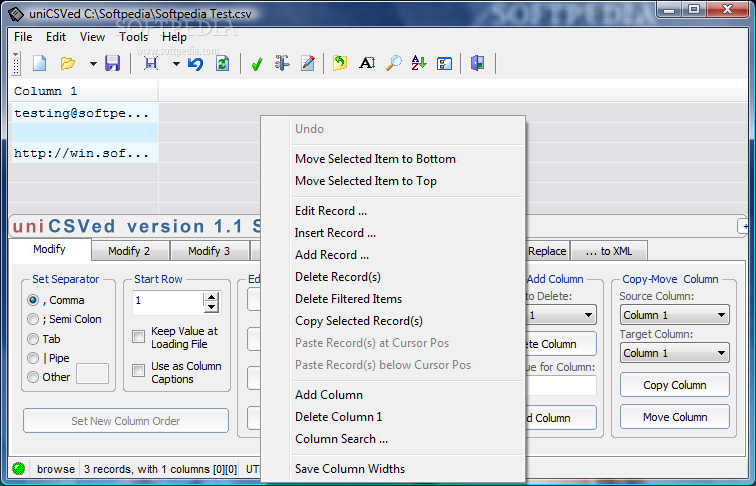Click the Save As floppy icon with corner marks

151,63
